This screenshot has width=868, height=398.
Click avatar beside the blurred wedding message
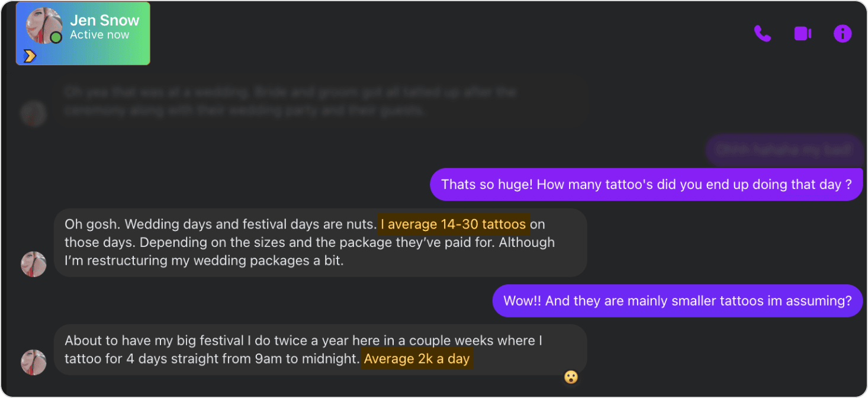point(34,114)
